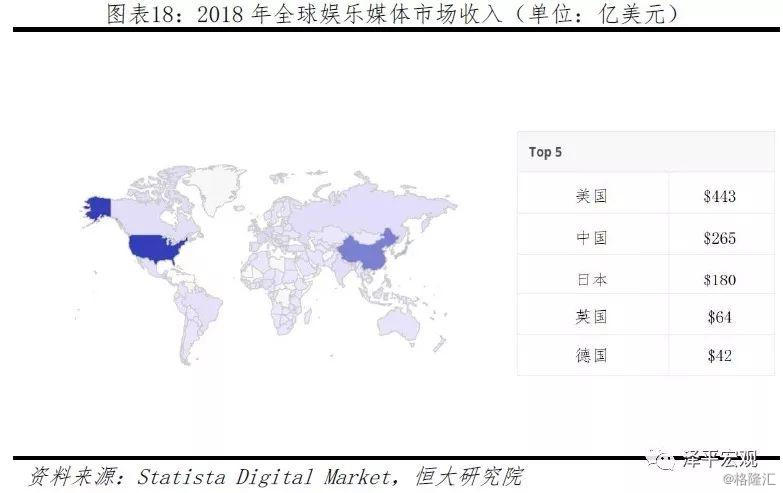Click the $265 value cell
783x493 pixels.
tap(719, 238)
